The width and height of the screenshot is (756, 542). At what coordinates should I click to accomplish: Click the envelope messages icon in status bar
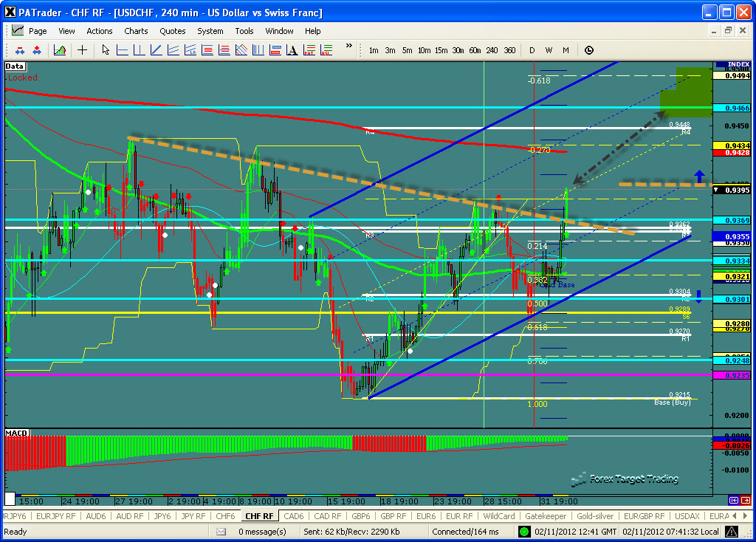coord(221,532)
